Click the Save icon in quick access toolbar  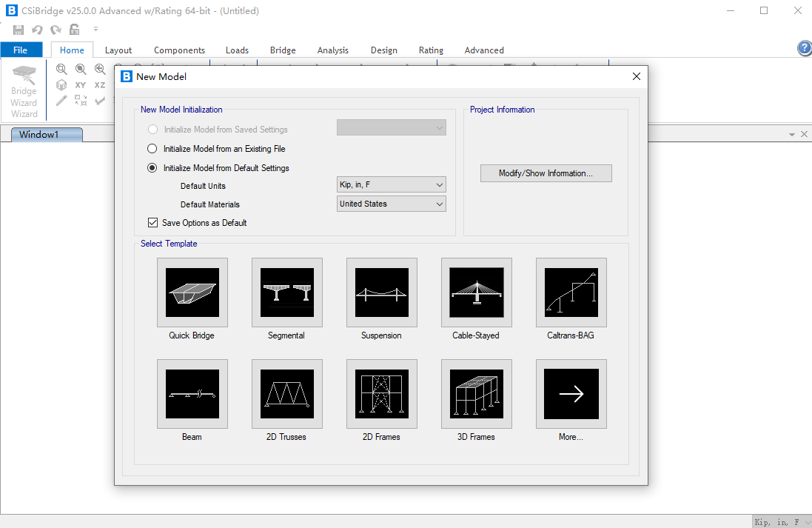(x=18, y=30)
